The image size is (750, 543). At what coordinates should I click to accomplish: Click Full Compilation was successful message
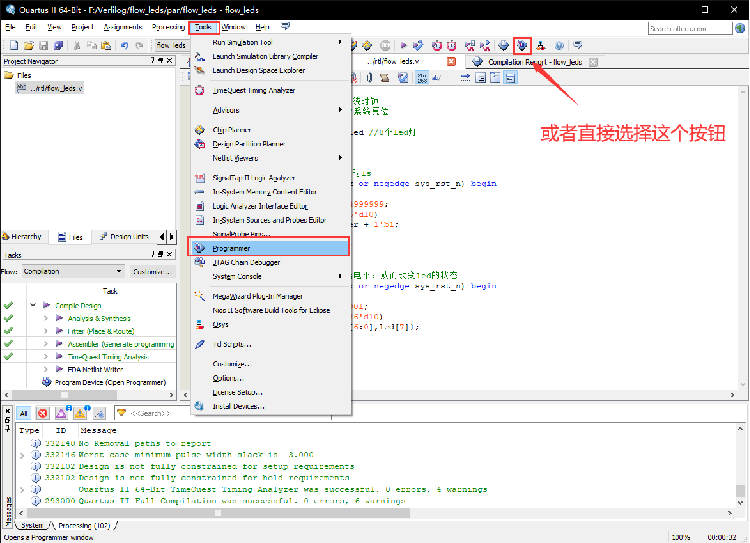[x=242, y=500]
